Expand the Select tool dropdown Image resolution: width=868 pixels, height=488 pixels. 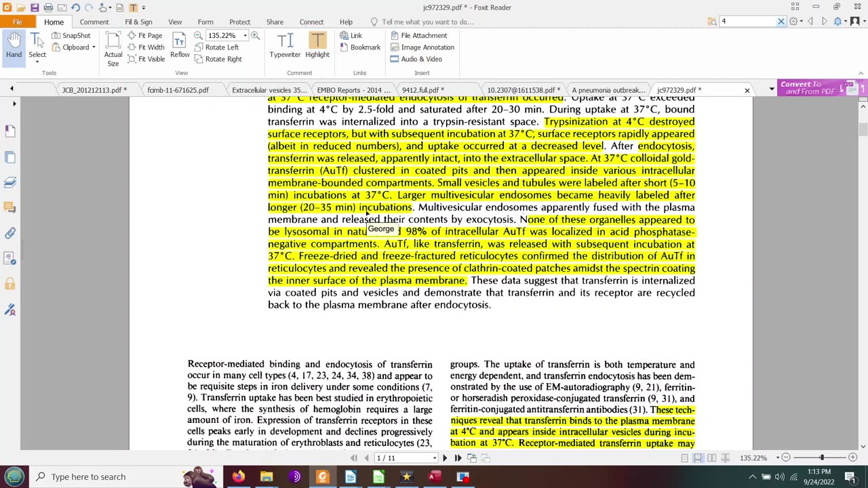37,62
